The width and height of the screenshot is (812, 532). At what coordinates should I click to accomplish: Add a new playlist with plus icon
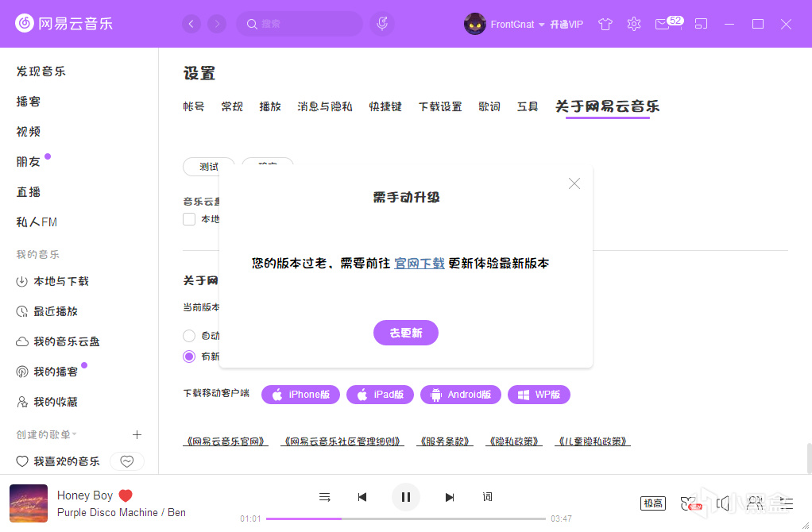coord(137,434)
